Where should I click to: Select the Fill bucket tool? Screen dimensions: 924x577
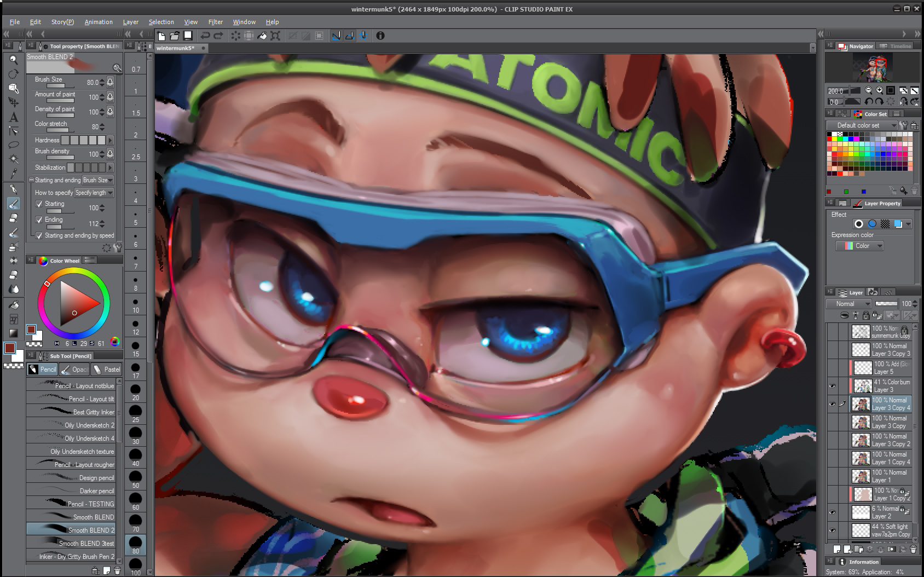tap(14, 305)
